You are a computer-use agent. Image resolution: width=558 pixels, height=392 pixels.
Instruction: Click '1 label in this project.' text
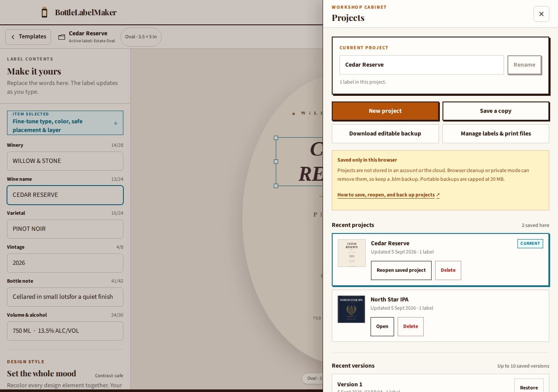tap(363, 82)
